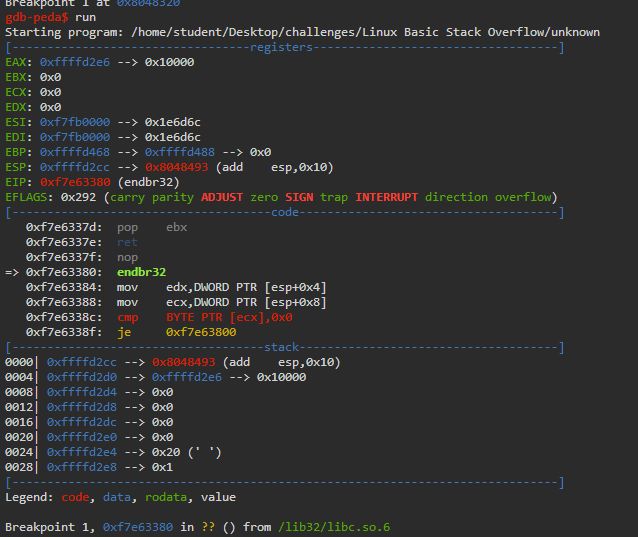
Task: Select the EDX register label
Action: point(15,107)
